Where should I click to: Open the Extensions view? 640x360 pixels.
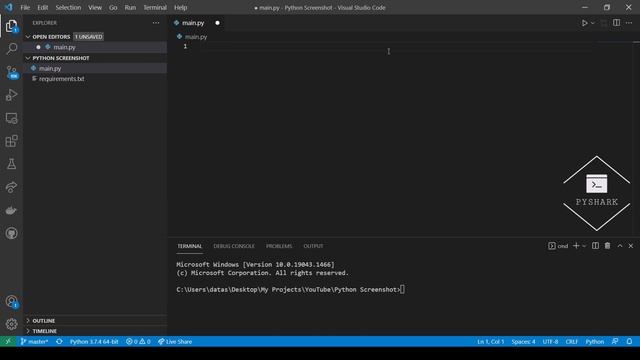click(11, 141)
